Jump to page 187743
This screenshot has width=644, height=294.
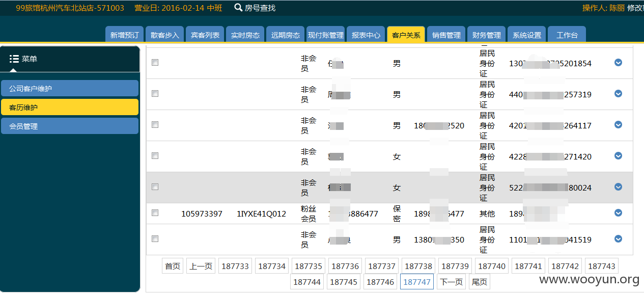click(602, 266)
